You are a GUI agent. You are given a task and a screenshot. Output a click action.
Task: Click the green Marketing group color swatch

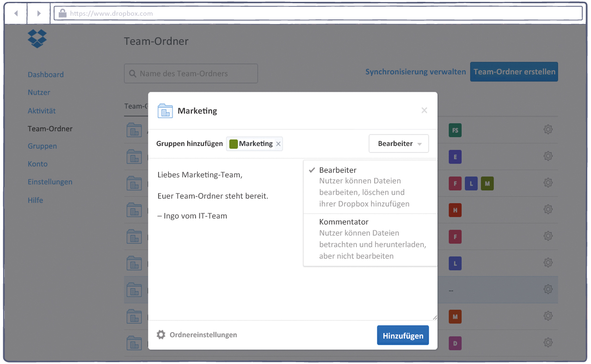tap(234, 144)
